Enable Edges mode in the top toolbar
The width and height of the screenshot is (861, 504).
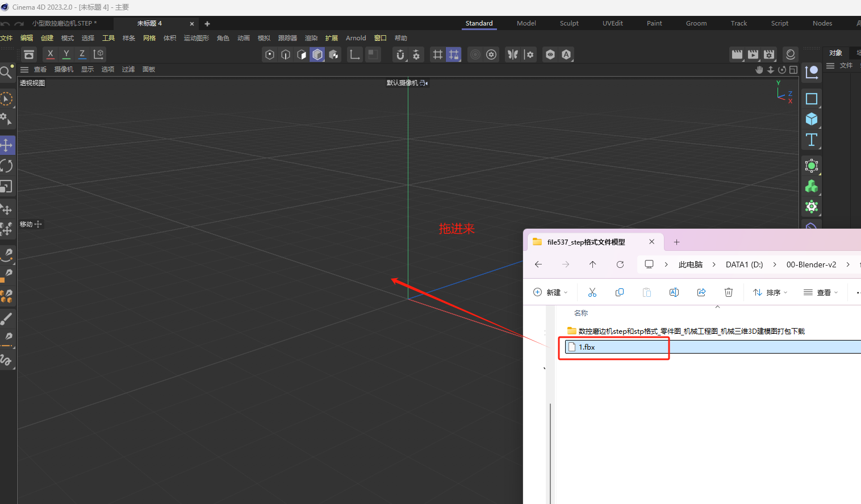pyautogui.click(x=286, y=54)
